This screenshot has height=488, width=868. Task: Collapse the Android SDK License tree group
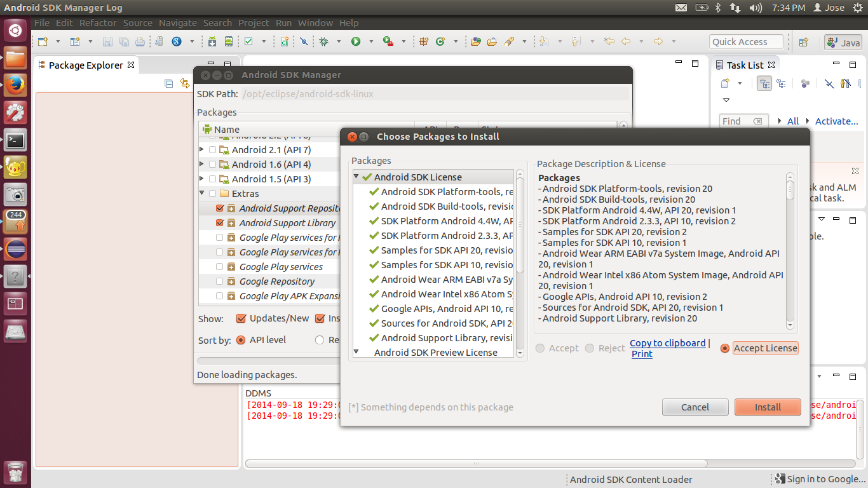(356, 177)
